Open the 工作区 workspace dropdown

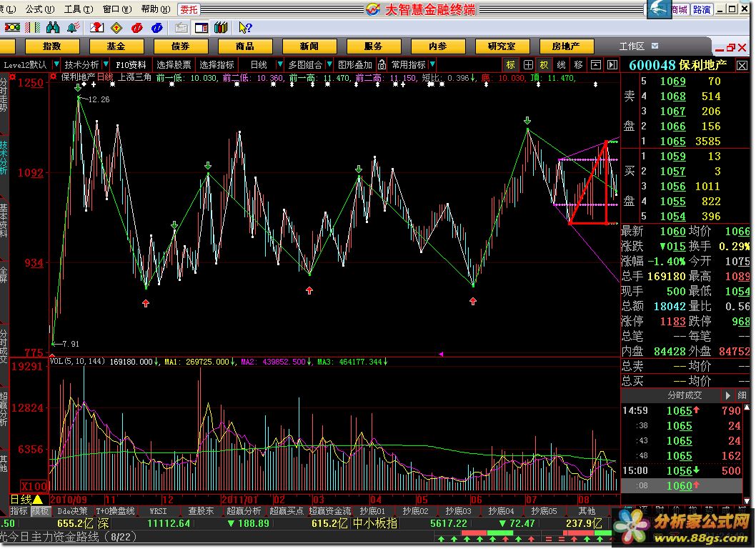(655, 46)
